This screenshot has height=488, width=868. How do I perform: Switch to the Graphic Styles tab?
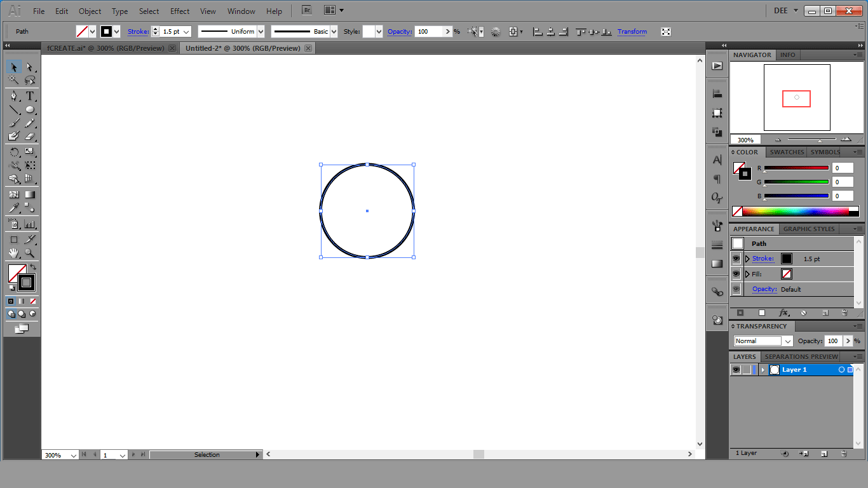809,229
